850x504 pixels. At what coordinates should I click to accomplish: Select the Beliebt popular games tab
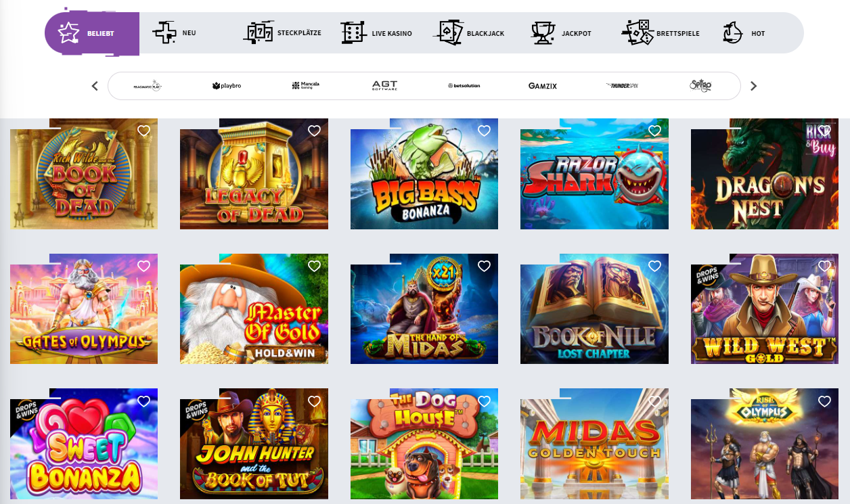(x=92, y=32)
